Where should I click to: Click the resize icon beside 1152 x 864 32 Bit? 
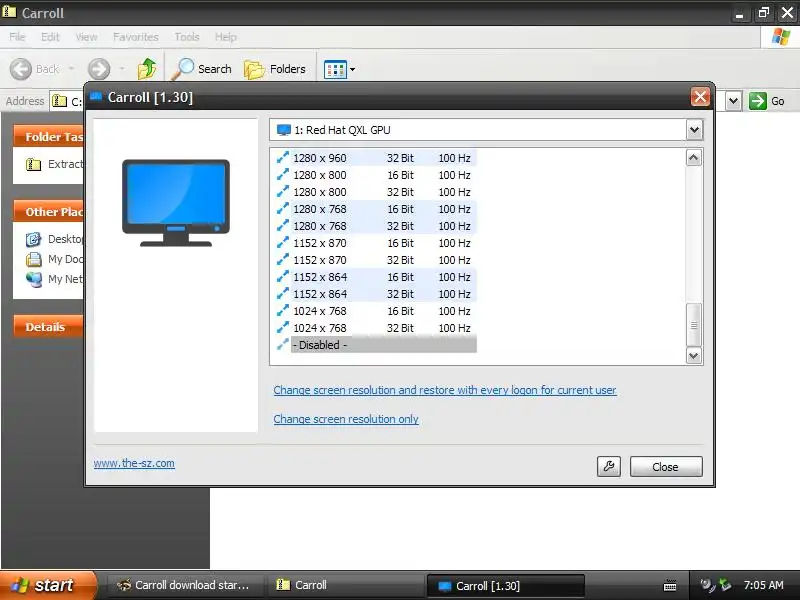click(282, 294)
